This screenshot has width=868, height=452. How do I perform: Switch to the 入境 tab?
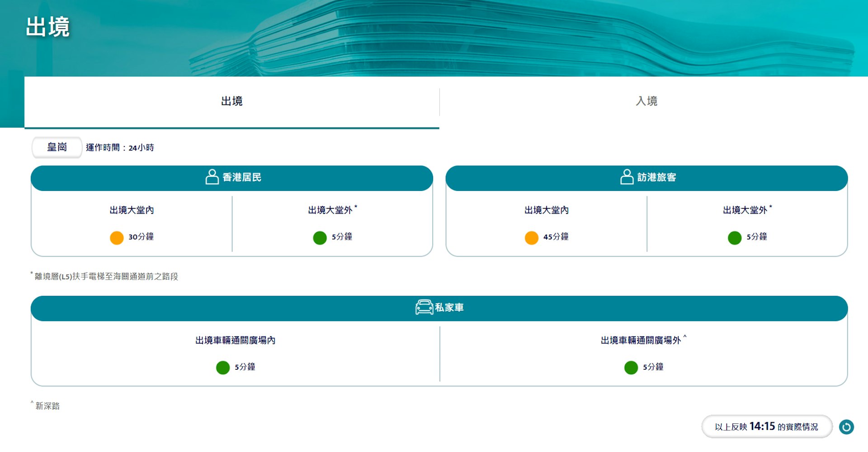coord(646,101)
